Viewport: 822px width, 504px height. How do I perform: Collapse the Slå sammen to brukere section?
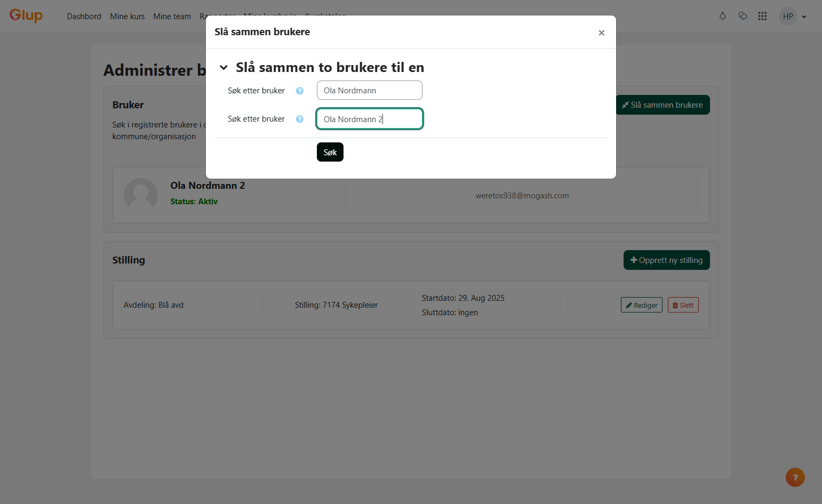point(224,68)
